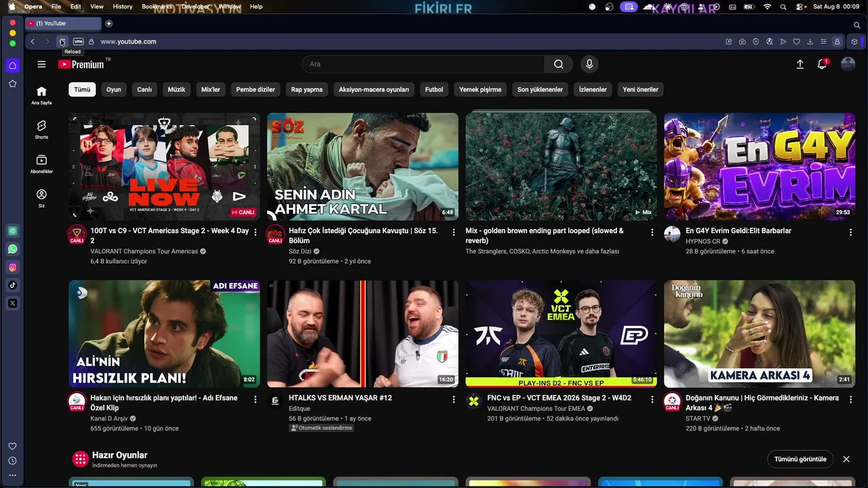Viewport: 868px width, 488px height.
Task: Open the browser downloads icon
Action: (810, 41)
